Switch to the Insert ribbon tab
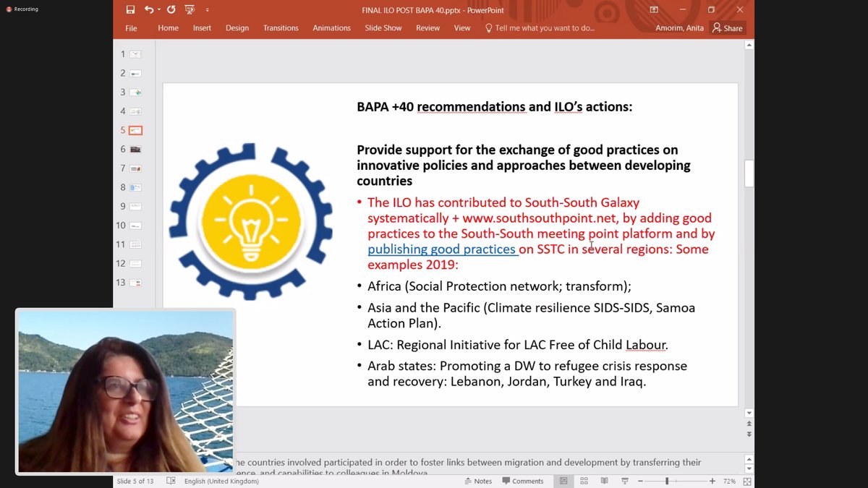Image resolution: width=868 pixels, height=488 pixels. 202,28
